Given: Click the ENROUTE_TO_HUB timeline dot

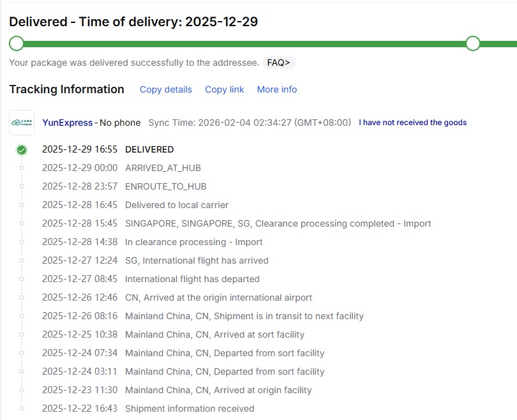Looking at the screenshot, I should pos(22,186).
